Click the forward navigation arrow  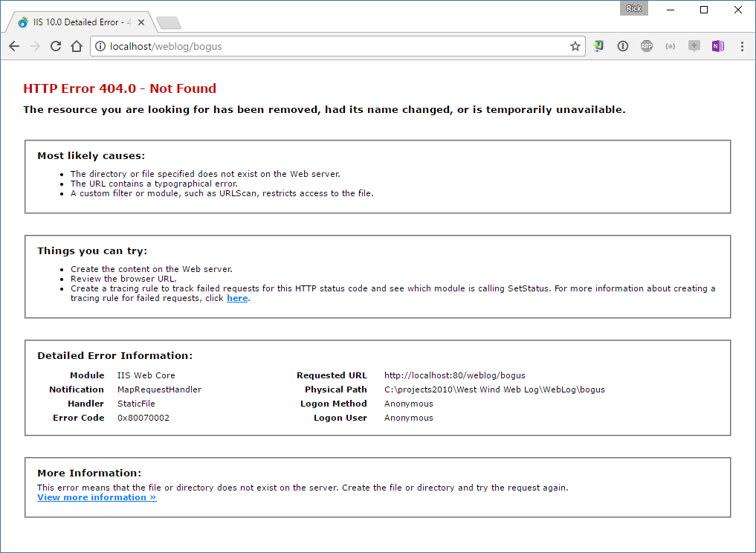click(x=35, y=46)
